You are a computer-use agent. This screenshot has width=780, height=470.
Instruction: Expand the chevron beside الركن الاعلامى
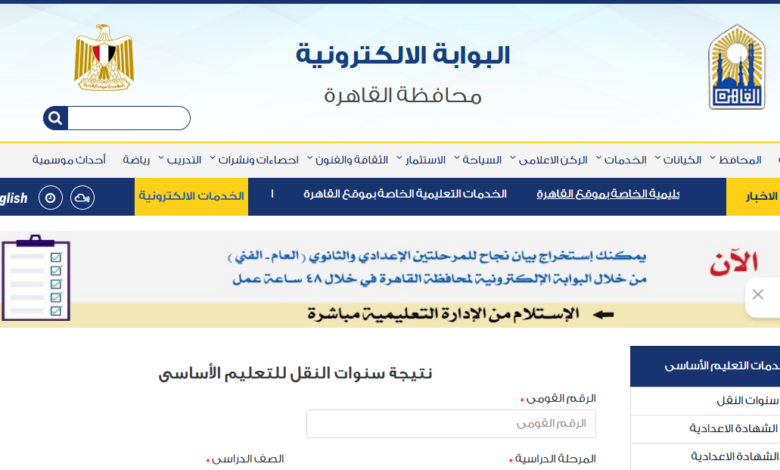[512, 158]
